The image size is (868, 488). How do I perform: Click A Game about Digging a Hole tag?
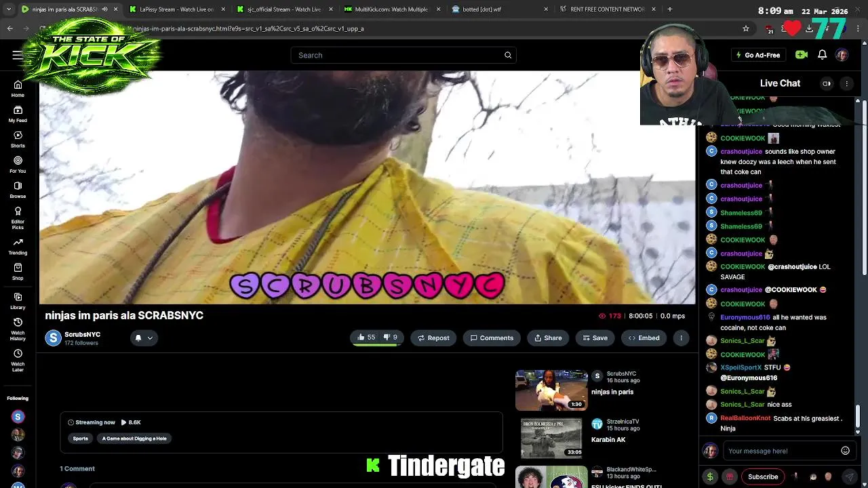coord(134,439)
